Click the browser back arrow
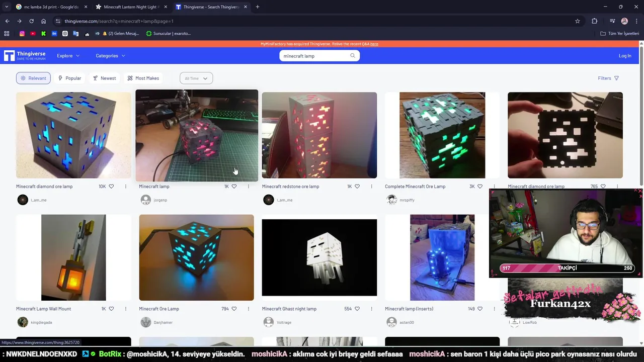Screen dimensions: 644x362 7,21
